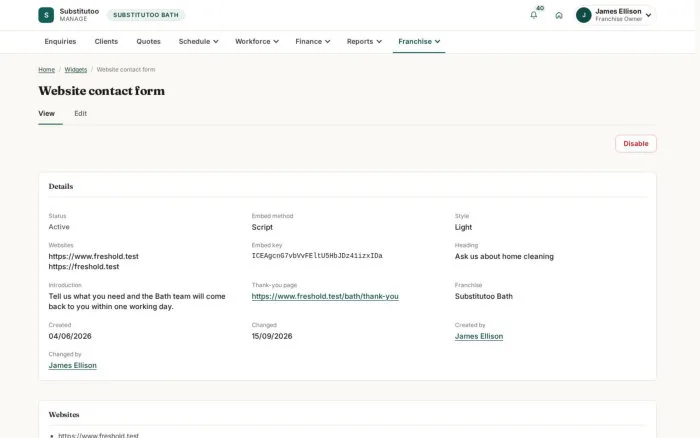
Task: Expand the Schedule dropdown
Action: 198,42
